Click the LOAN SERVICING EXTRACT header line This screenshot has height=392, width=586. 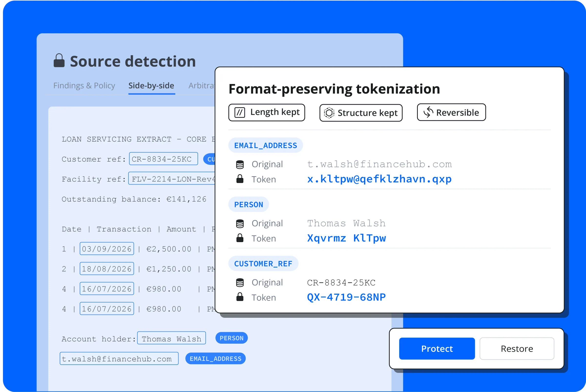coord(138,139)
